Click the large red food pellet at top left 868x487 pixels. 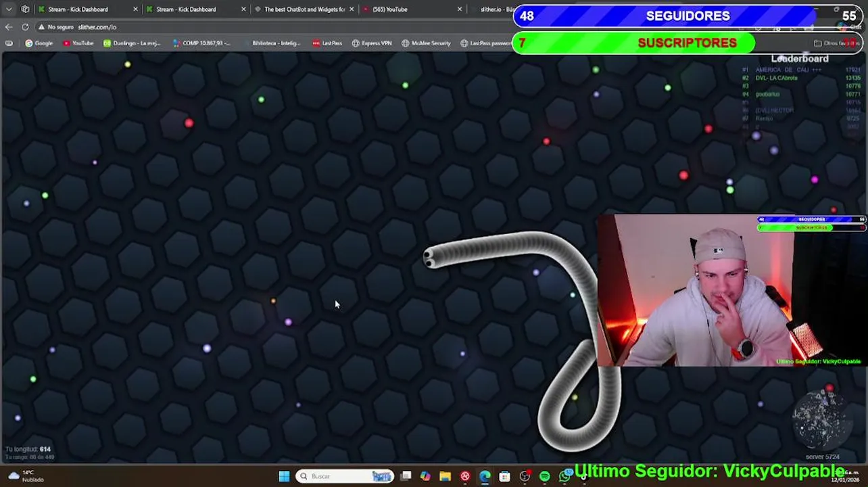coord(189,123)
